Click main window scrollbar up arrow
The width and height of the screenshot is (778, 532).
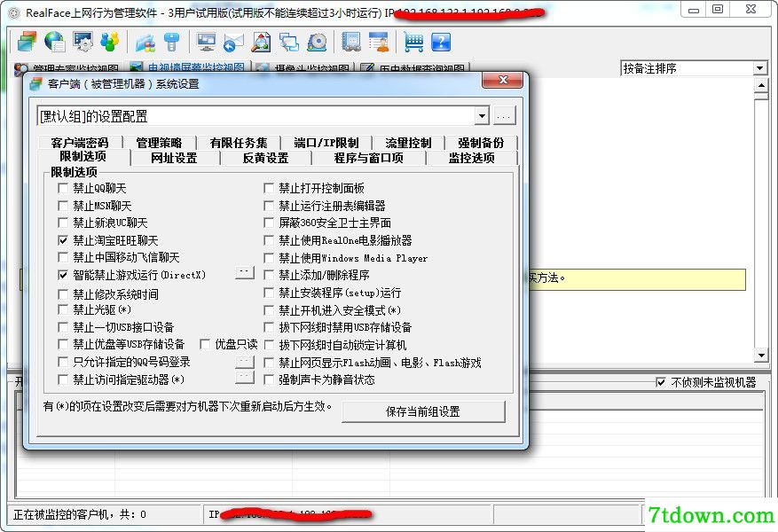(761, 85)
